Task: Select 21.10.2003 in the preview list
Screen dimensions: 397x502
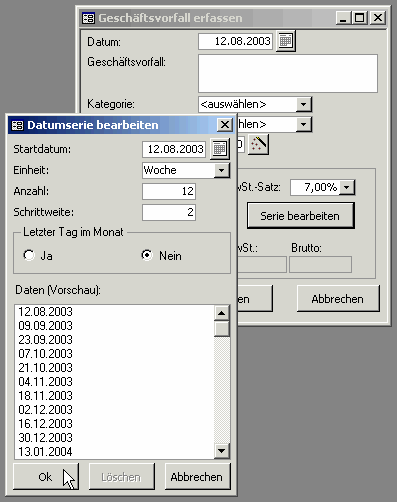Action: (114, 368)
